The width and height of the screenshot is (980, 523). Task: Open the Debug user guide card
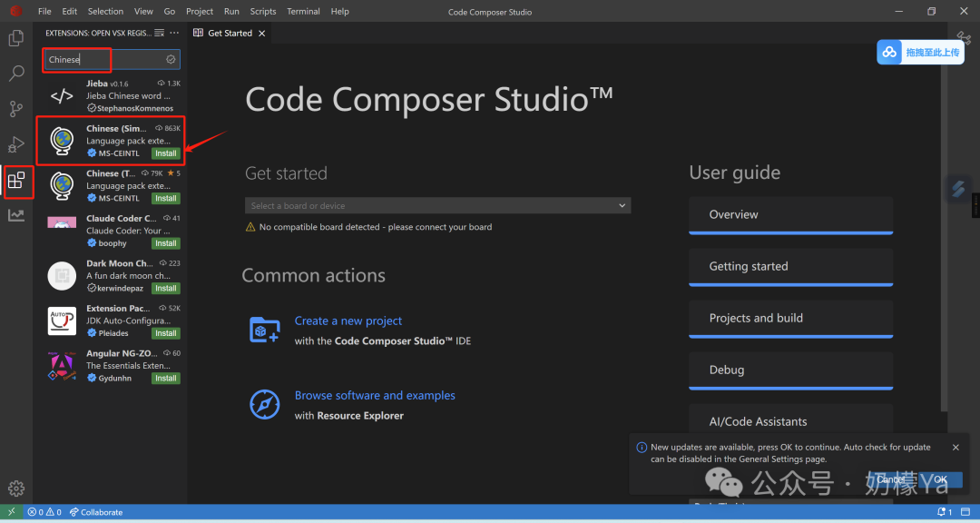[790, 371]
